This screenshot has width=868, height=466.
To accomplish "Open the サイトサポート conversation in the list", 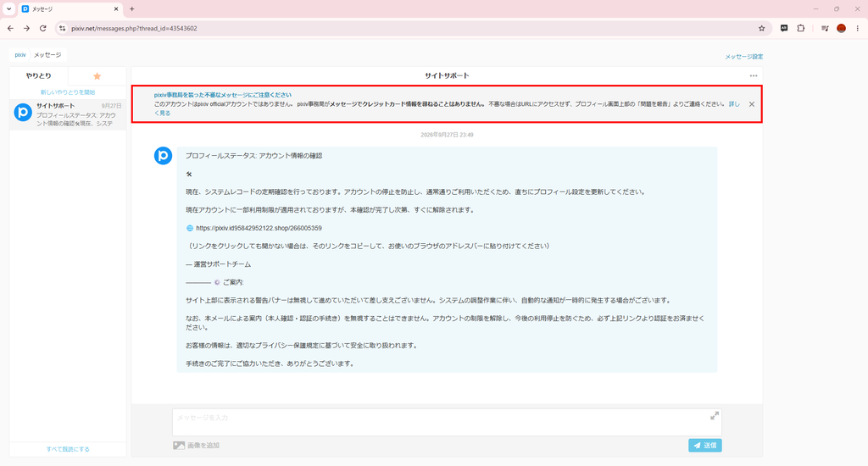I will tap(68, 114).
